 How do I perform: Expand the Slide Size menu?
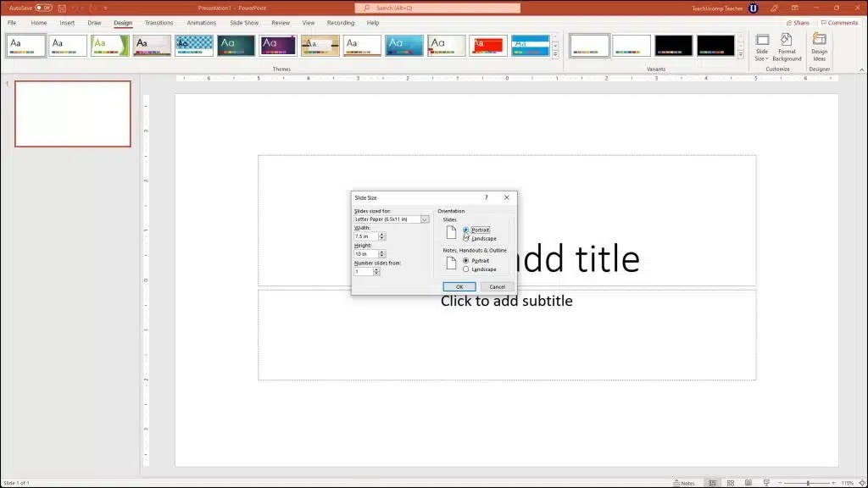[762, 47]
